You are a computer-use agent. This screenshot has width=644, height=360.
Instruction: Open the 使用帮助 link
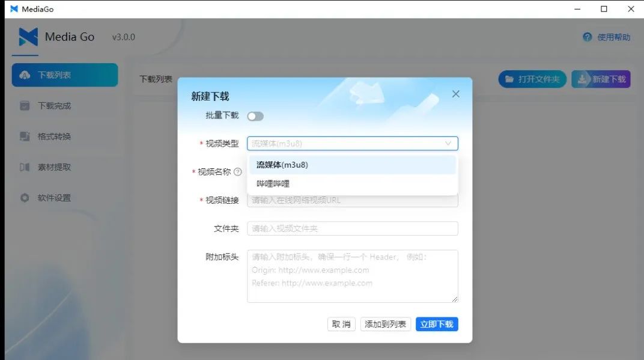tap(613, 37)
